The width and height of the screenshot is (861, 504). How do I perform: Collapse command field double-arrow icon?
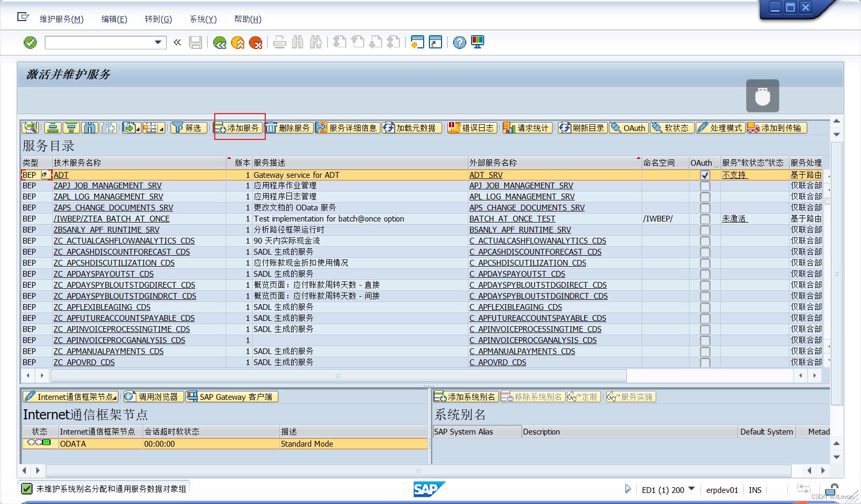coord(177,43)
